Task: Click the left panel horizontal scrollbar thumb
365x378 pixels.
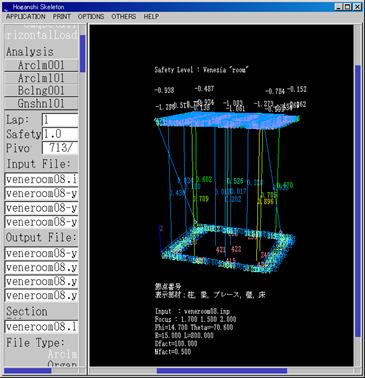Action: [28, 371]
